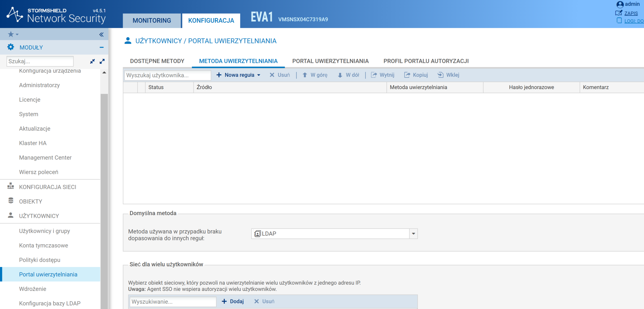
Task: Expand KONFIGURACJA SIECI section
Action: [48, 187]
